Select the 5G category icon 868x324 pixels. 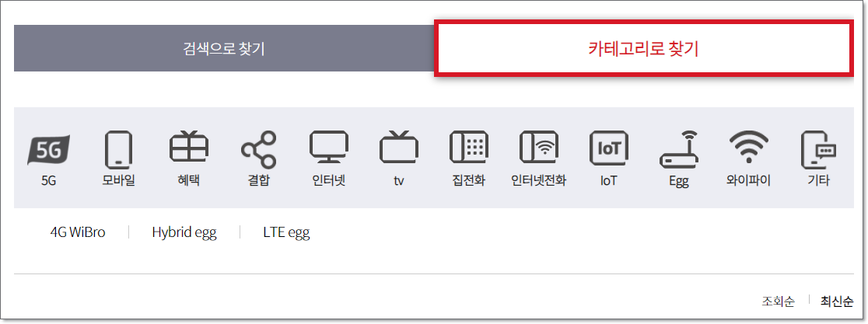click(49, 149)
